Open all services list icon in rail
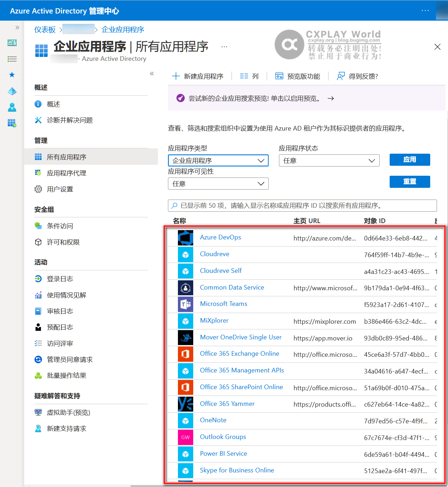Image resolution: width=448 pixels, height=487 pixels. [x=12, y=59]
